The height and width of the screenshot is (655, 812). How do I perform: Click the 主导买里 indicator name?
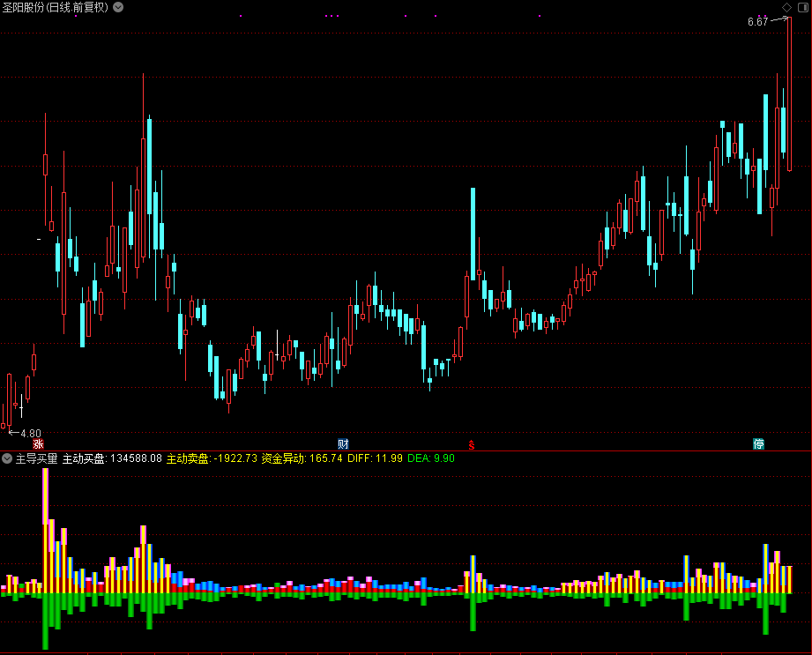(x=36, y=458)
